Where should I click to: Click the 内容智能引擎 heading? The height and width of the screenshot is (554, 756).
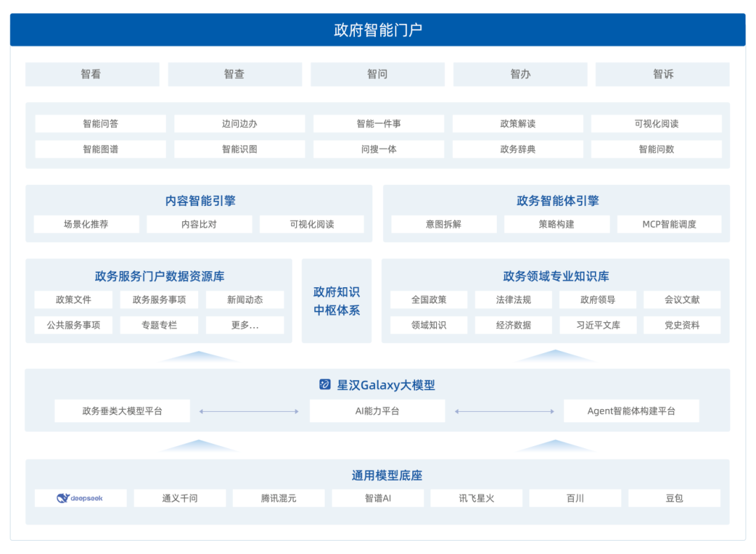point(200,201)
